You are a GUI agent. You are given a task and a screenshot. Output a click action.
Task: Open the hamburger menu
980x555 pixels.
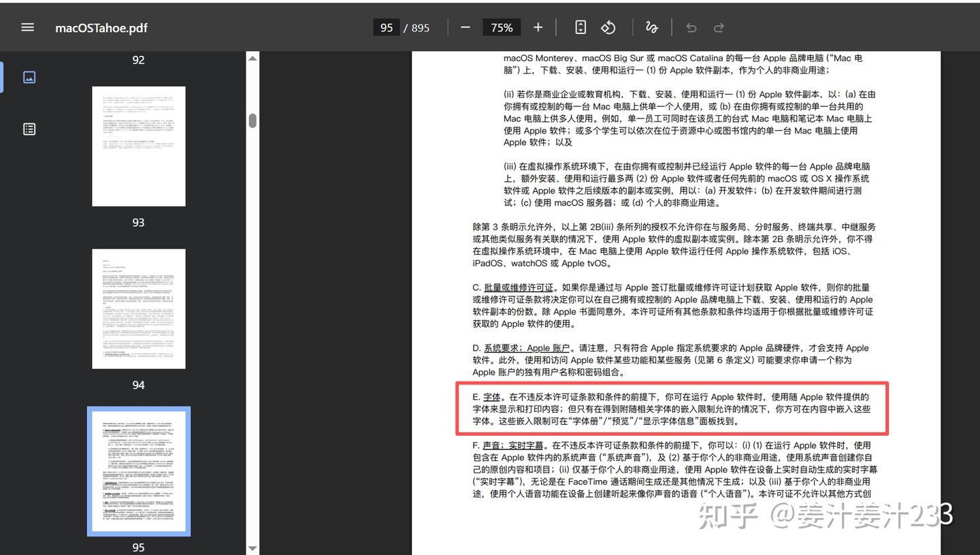[27, 27]
